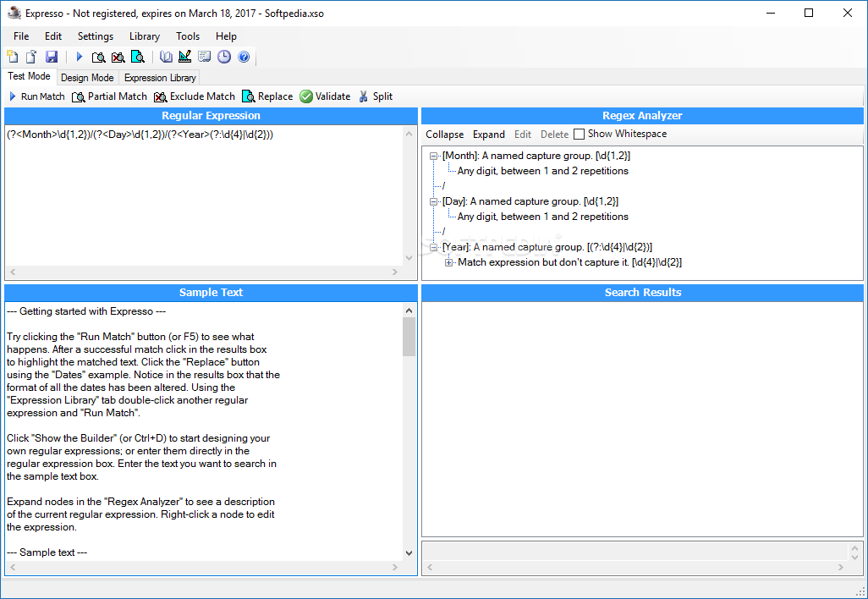Select '[Month]: A named capture group' row
Screen dimensions: 868x599
pos(536,157)
